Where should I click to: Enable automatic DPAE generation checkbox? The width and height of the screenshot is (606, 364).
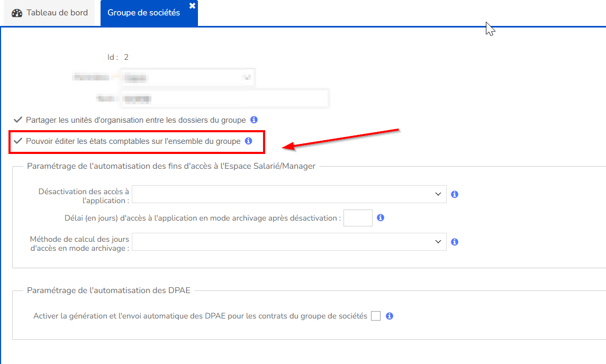click(376, 316)
